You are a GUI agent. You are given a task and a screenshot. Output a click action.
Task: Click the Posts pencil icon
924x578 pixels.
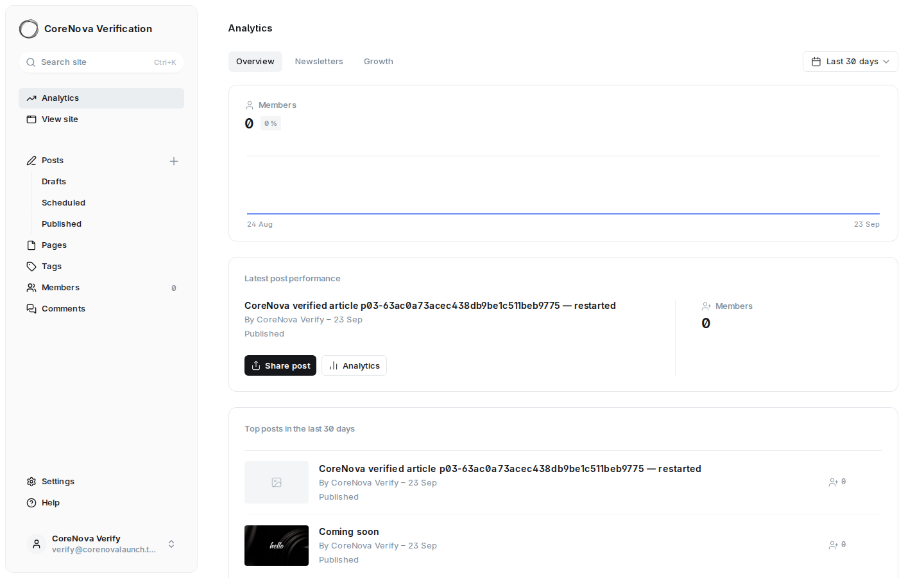(x=31, y=161)
